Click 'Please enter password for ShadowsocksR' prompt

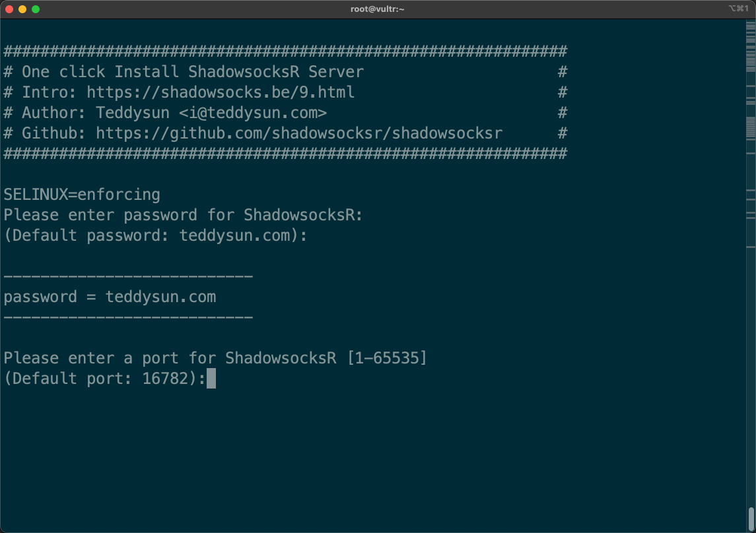click(x=183, y=215)
